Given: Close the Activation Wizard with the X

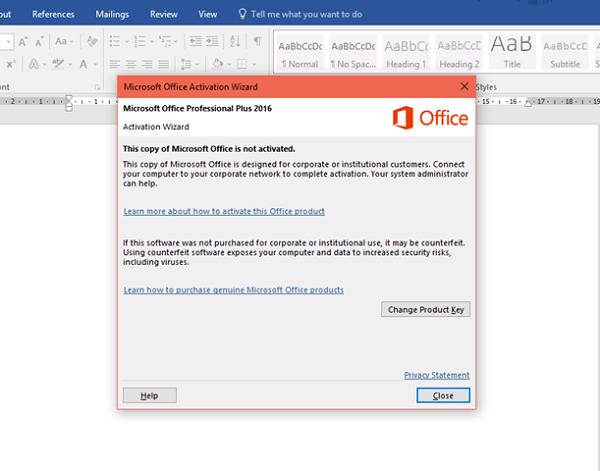Looking at the screenshot, I should [464, 86].
